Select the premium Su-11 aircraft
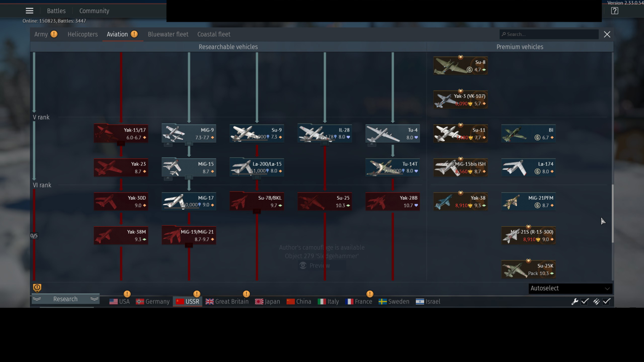The height and width of the screenshot is (362, 644). (x=460, y=133)
